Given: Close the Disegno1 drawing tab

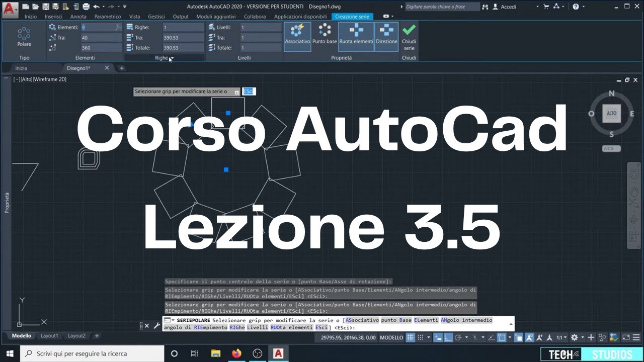Looking at the screenshot, I should 107,68.
